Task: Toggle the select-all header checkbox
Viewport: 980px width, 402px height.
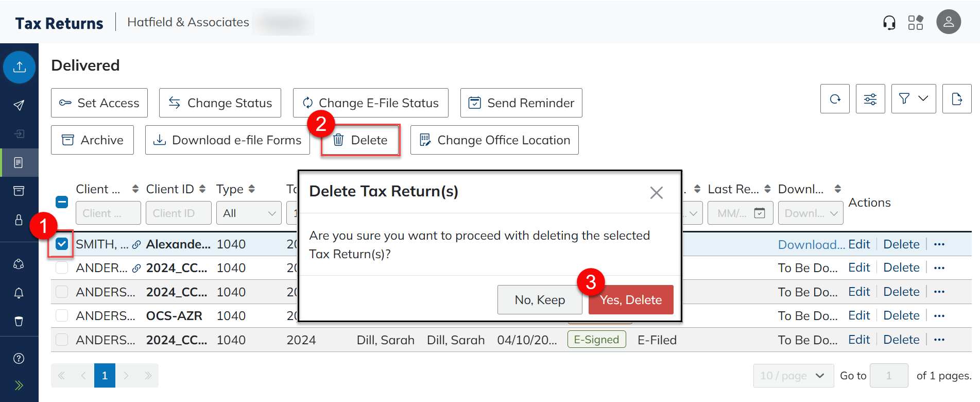Action: 62,202
